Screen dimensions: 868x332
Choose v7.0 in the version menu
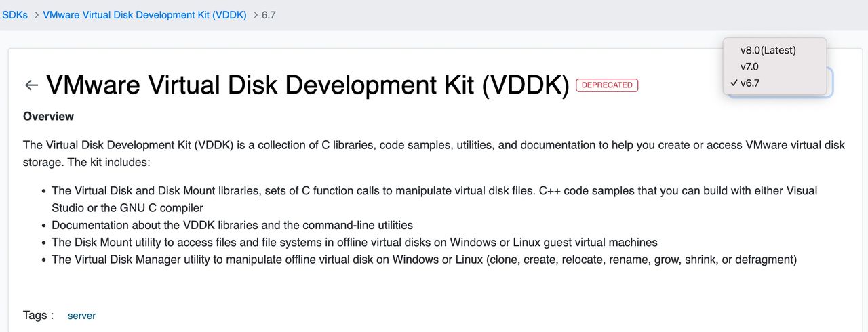coord(749,66)
